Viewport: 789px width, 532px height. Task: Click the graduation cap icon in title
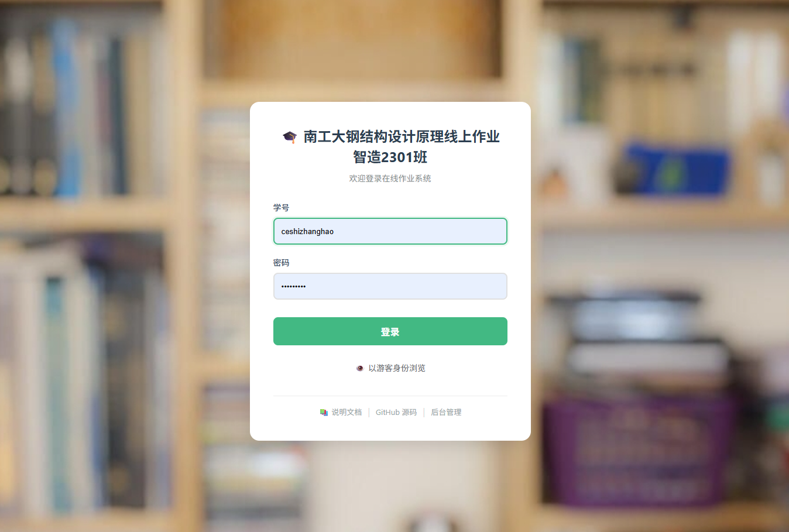coord(290,137)
